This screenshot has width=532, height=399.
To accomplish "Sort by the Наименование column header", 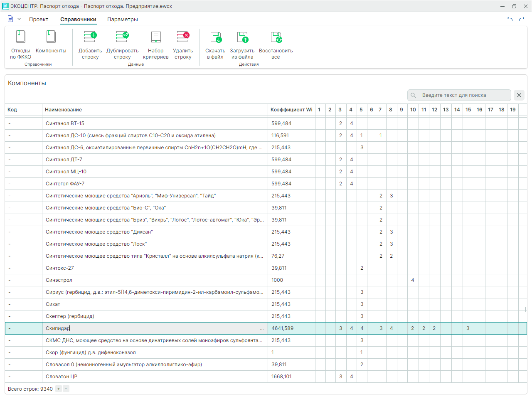I will click(155, 110).
